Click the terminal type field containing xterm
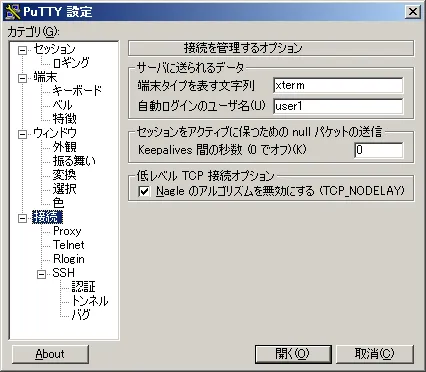The image size is (426, 372). point(338,85)
